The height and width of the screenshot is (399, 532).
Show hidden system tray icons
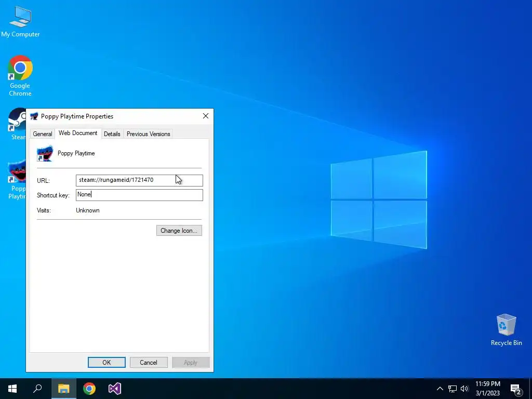point(440,389)
